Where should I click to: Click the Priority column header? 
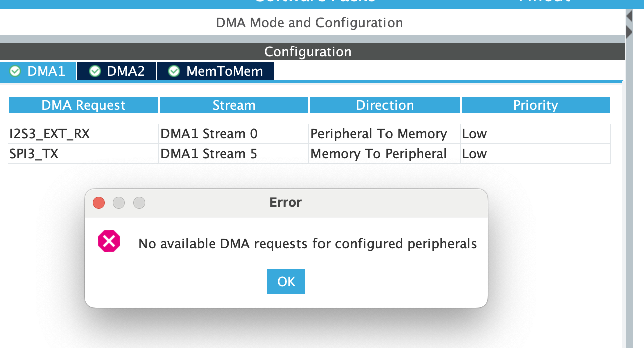pyautogui.click(x=535, y=105)
